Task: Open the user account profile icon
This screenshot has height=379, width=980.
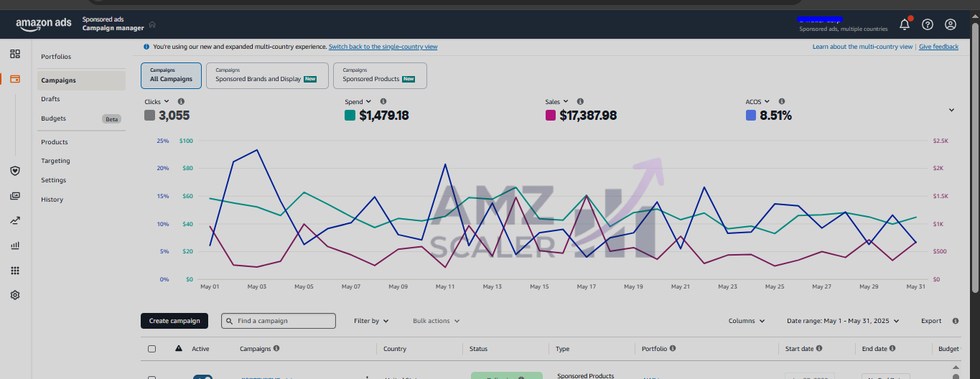Action: (x=951, y=24)
